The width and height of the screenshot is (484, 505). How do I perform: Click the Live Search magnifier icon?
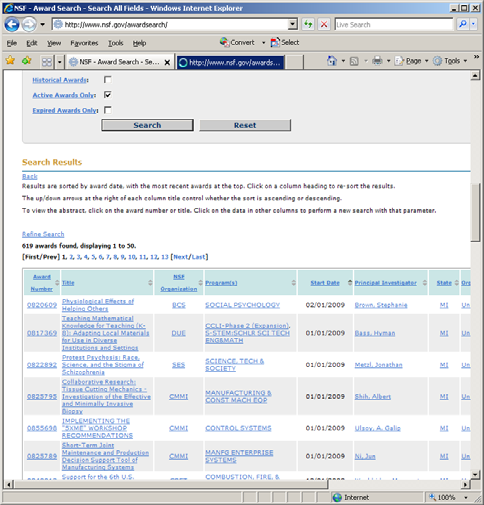(463, 24)
